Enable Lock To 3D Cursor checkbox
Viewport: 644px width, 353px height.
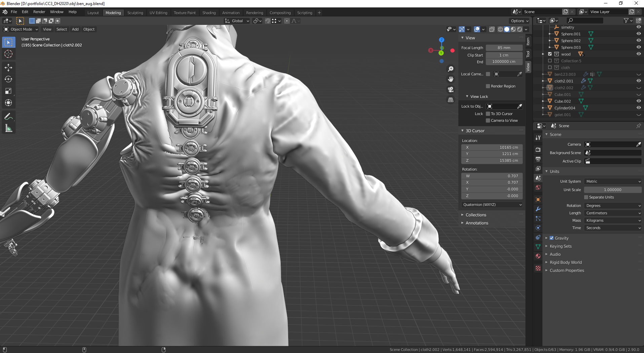click(488, 114)
